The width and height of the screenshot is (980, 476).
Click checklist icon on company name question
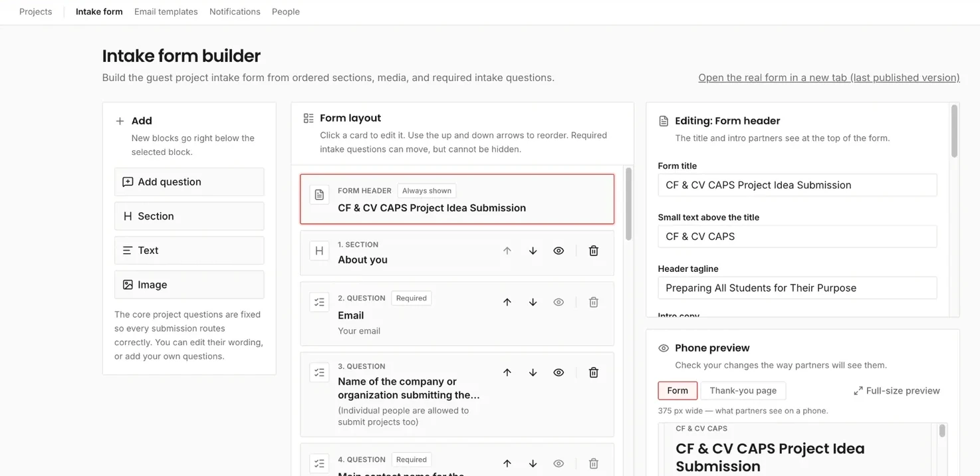[319, 372]
